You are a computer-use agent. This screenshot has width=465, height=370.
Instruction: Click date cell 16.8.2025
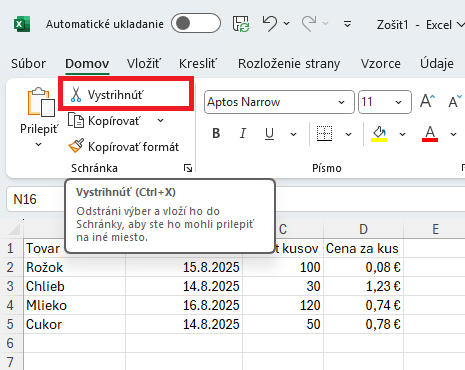pyautogui.click(x=184, y=305)
